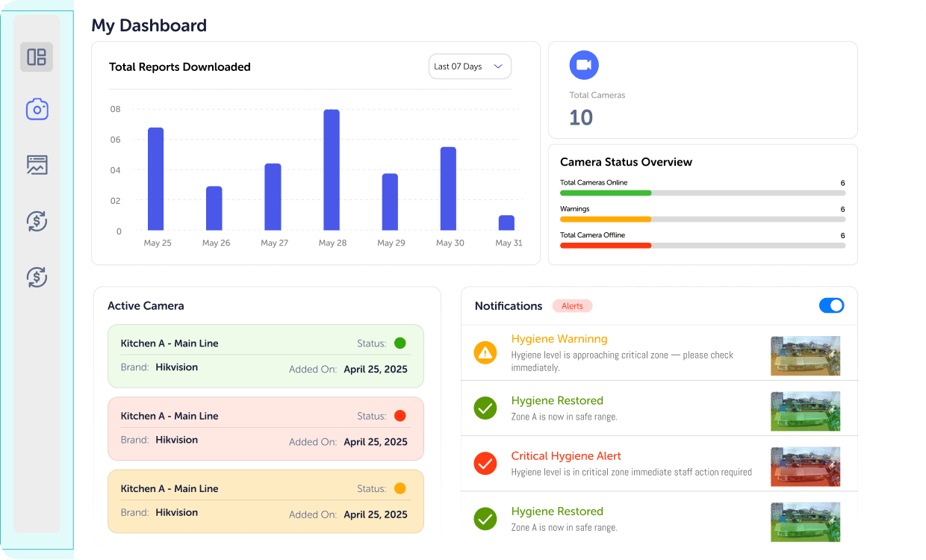
Task: Click the green checkmark beside Hygiene Restored
Action: coord(485,408)
